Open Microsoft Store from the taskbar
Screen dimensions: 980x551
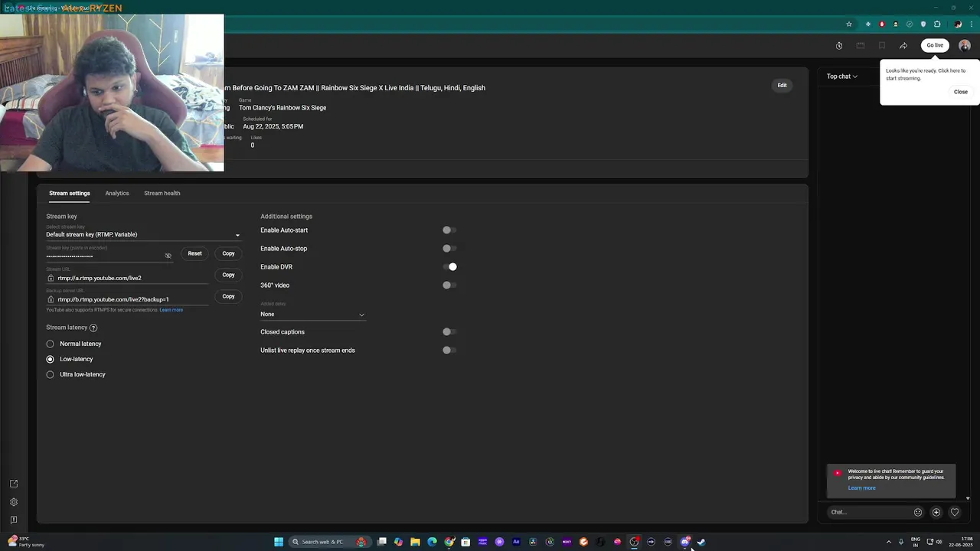pos(465,542)
